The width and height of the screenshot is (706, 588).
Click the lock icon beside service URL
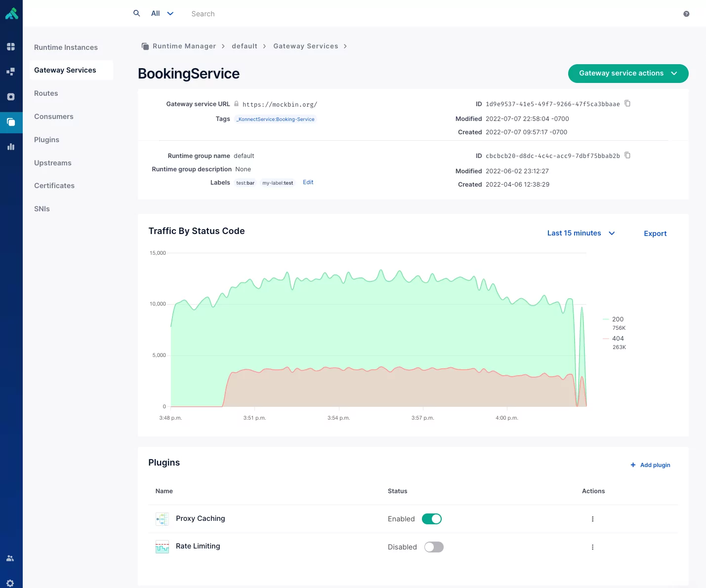point(236,104)
